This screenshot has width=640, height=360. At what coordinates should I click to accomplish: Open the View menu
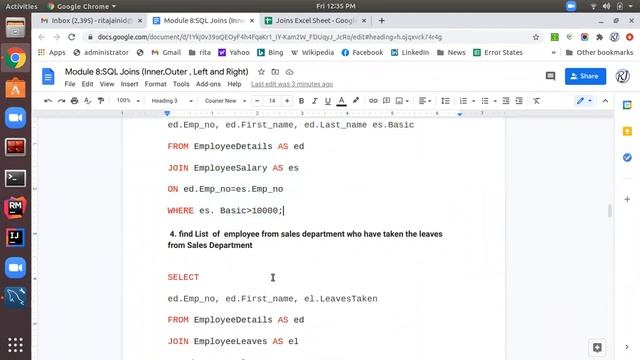point(107,84)
